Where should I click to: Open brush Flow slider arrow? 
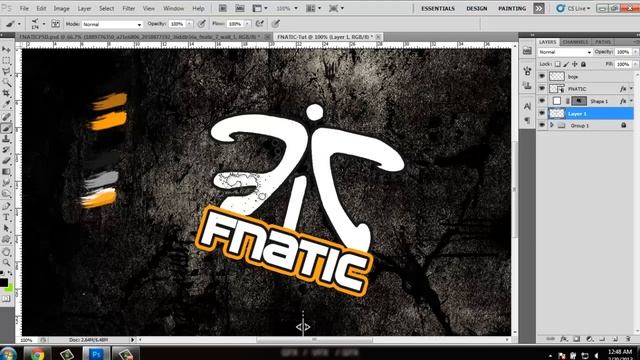[x=247, y=24]
